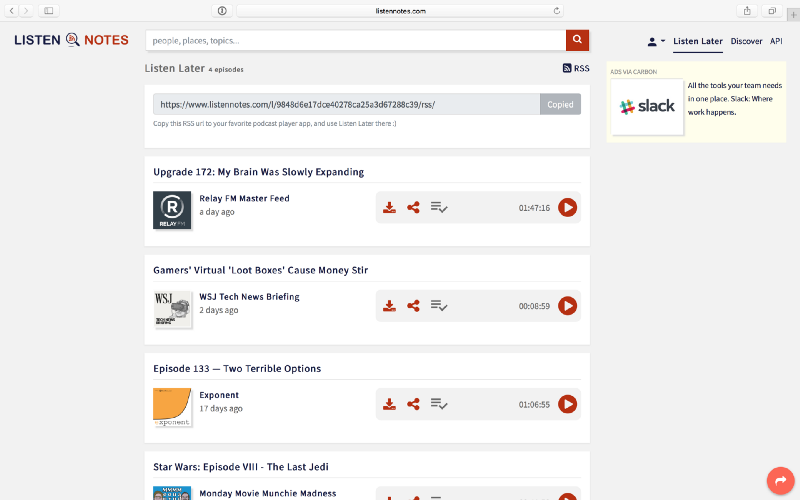This screenshot has width=800, height=500.
Task: Open Monday Movie Munchie Madness podcast
Action: coord(268,493)
